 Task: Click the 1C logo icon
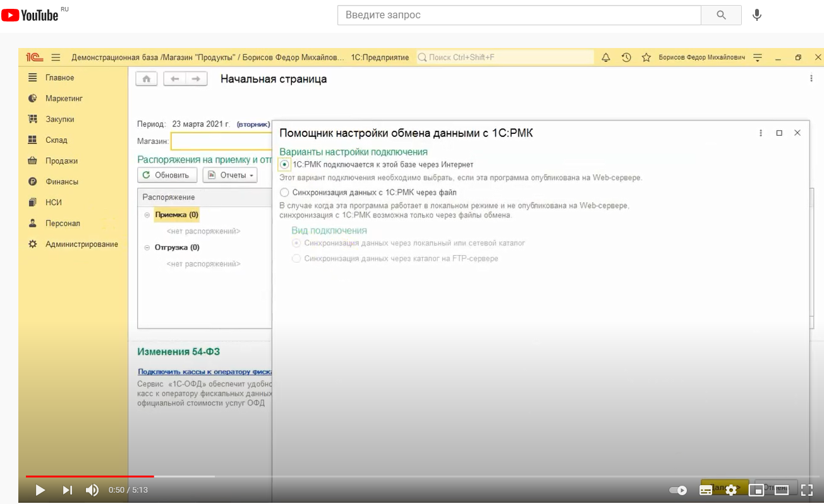pyautogui.click(x=34, y=57)
